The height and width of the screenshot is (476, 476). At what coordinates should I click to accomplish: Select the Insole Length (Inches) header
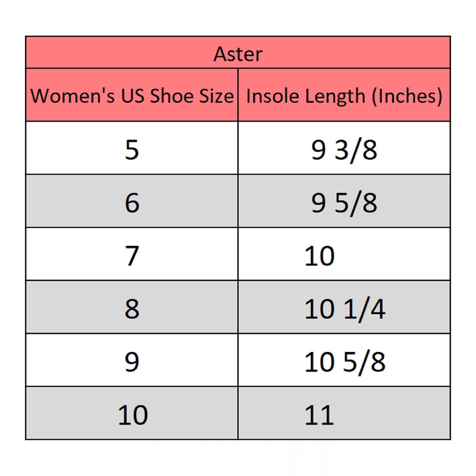(x=344, y=96)
